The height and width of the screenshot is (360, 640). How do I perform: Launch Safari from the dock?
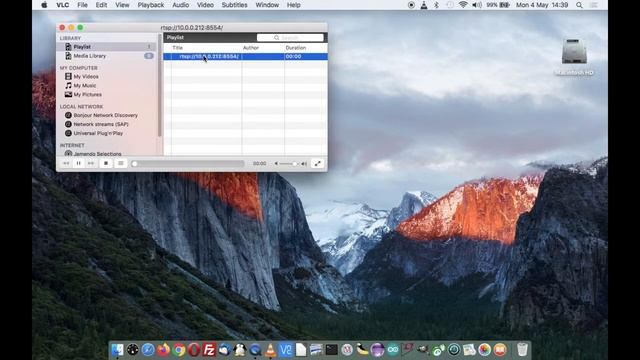[148, 350]
